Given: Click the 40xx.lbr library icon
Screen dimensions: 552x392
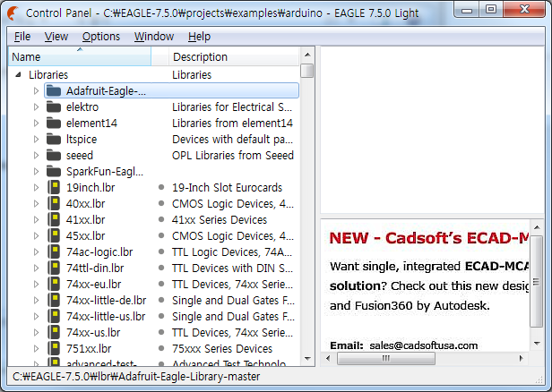Looking at the screenshot, I should click(x=54, y=203).
